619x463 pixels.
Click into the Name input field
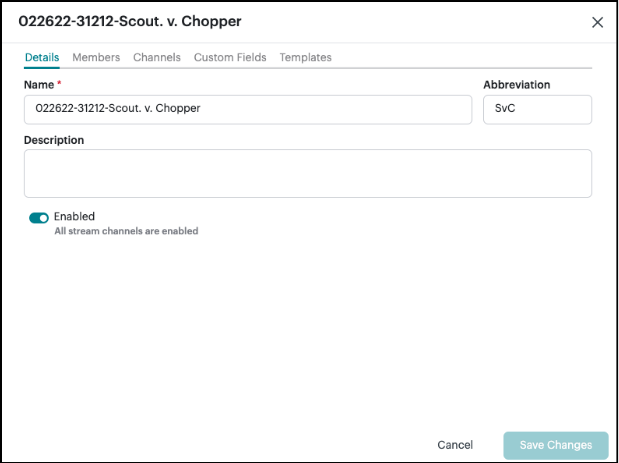coord(247,109)
